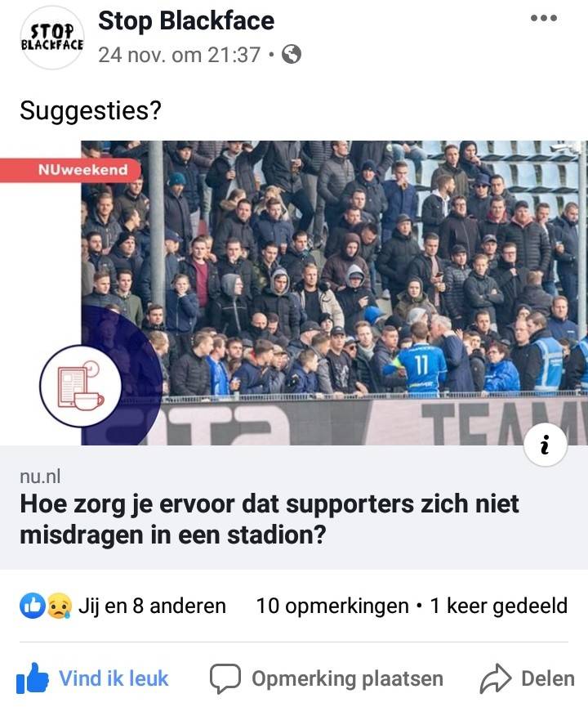This screenshot has height=707, width=588.
Task: Click the 1 keer gedeeld shares count
Action: tap(499, 606)
